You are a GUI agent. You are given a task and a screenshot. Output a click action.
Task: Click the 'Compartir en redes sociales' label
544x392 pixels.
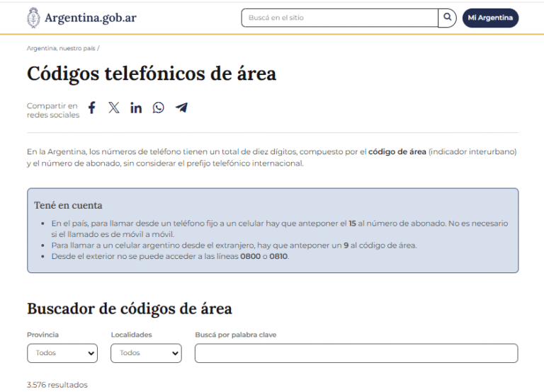pyautogui.click(x=53, y=110)
